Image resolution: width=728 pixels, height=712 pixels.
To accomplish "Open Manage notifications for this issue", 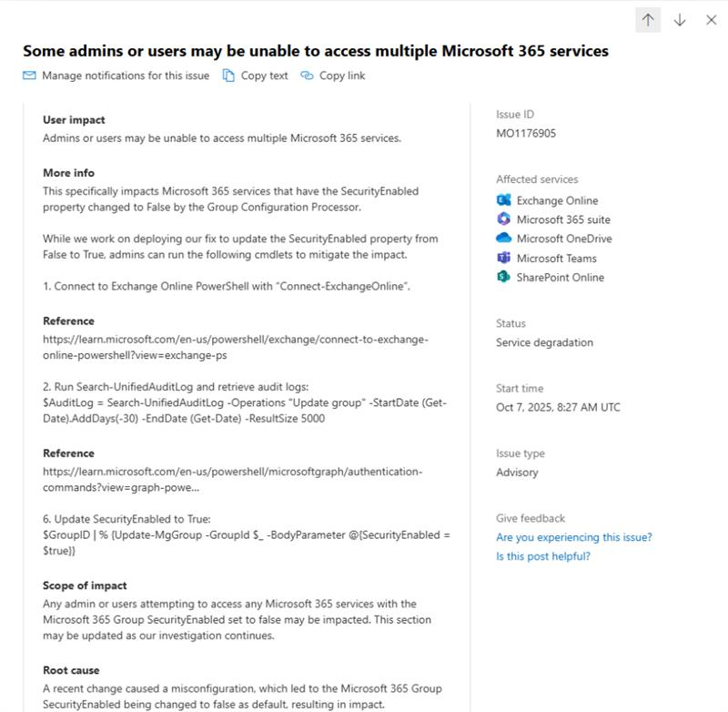I will 116,76.
